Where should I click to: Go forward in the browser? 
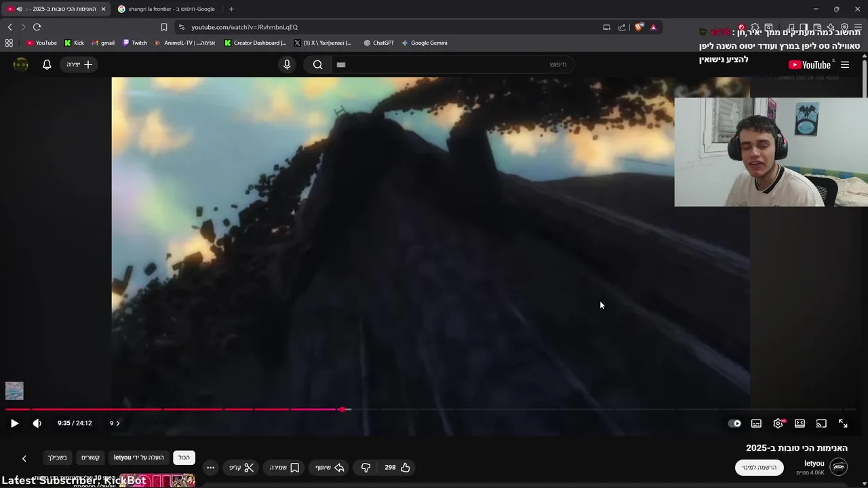23,27
